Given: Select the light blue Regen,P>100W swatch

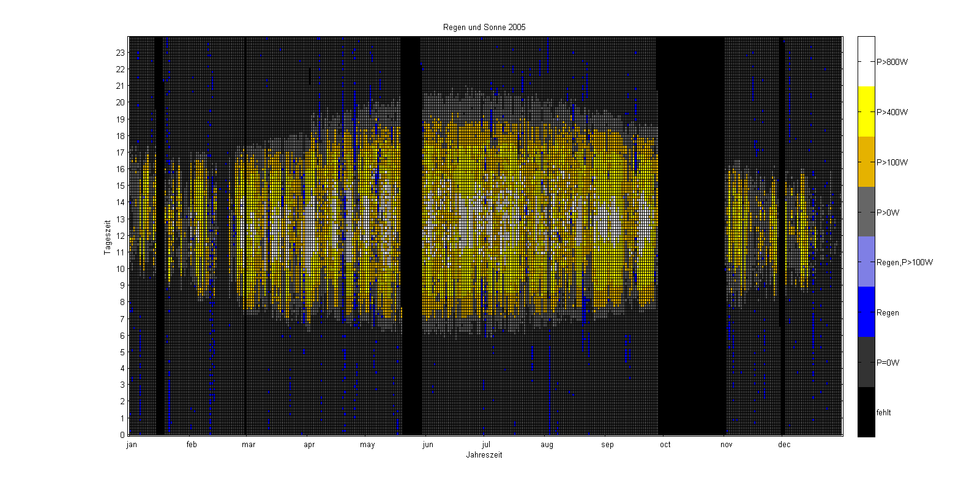Looking at the screenshot, I should [866, 262].
